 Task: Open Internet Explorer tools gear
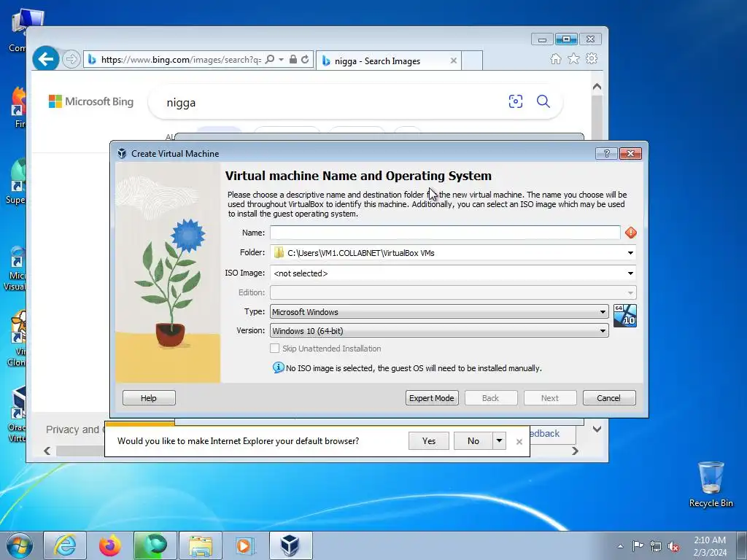(x=591, y=59)
